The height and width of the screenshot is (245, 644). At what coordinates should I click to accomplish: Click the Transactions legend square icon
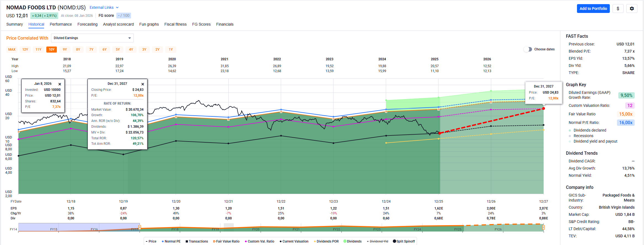(x=187, y=241)
